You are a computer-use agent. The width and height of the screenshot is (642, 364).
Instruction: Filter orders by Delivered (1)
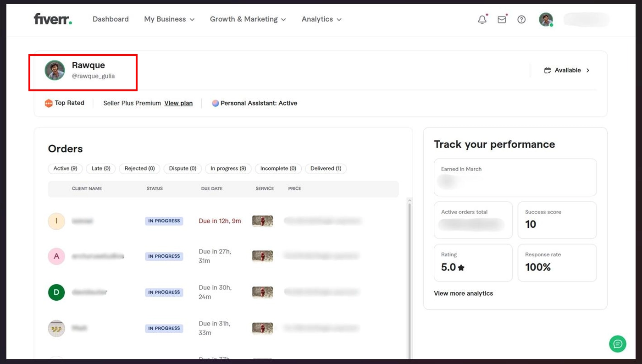tap(326, 169)
